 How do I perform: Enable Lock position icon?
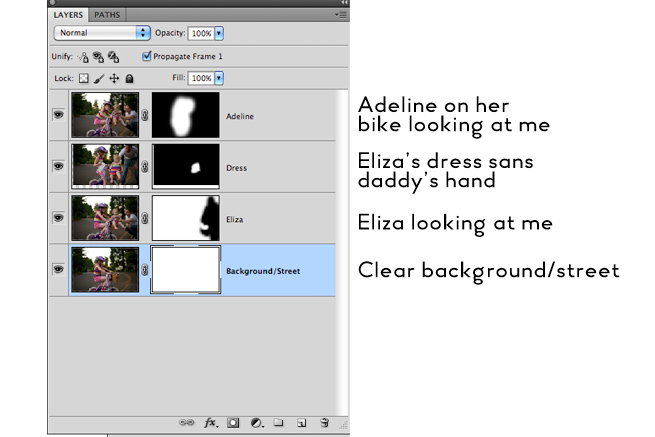pyautogui.click(x=114, y=78)
